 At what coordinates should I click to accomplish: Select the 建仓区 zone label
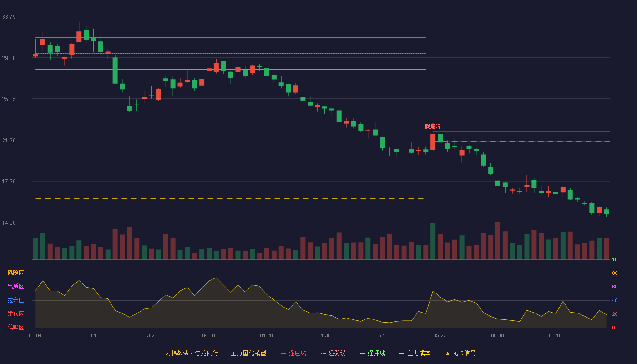(x=15, y=314)
